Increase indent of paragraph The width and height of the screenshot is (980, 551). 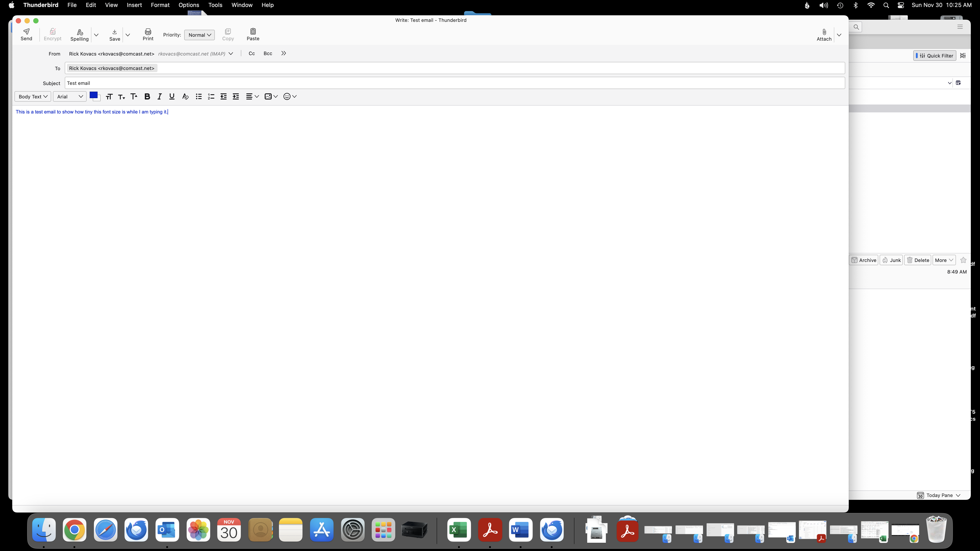pos(236,97)
